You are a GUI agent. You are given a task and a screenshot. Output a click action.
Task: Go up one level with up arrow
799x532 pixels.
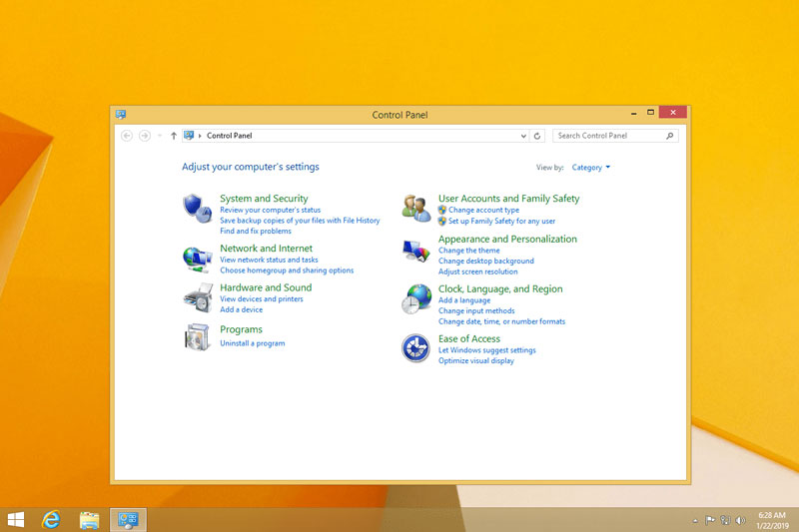tap(174, 136)
